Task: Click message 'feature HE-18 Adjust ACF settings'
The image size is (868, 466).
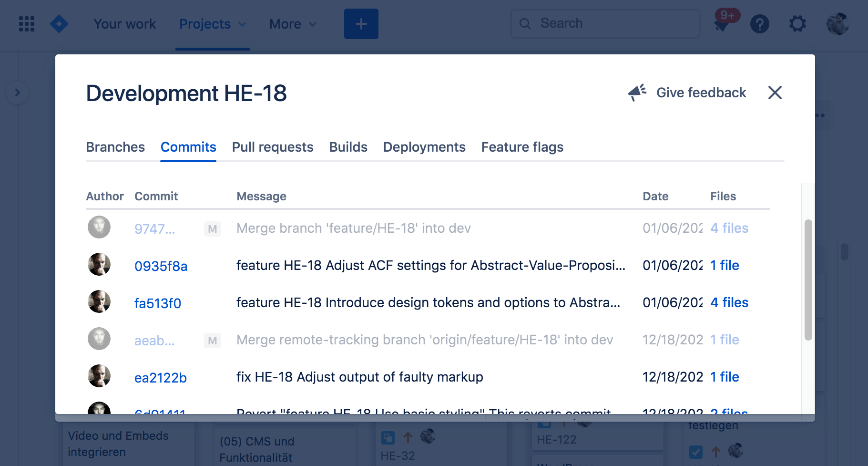Action: [x=431, y=265]
